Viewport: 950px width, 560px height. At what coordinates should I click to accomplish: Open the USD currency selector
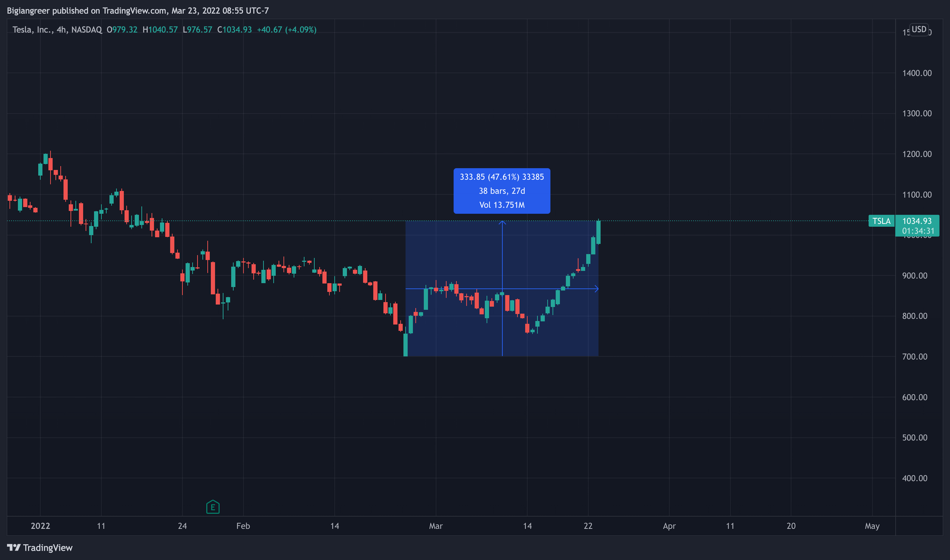pyautogui.click(x=919, y=29)
